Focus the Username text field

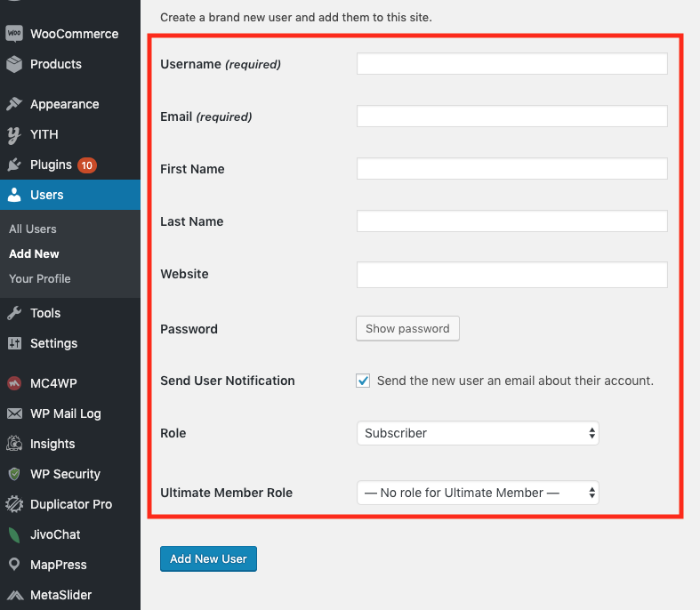[x=511, y=64]
